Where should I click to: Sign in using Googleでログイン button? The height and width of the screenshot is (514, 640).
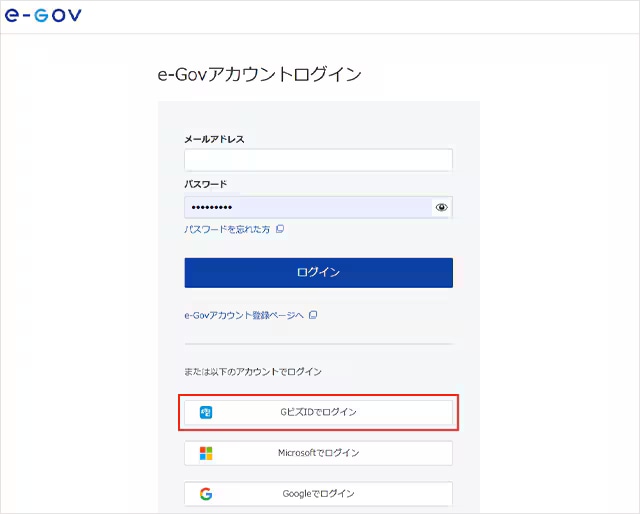click(318, 494)
